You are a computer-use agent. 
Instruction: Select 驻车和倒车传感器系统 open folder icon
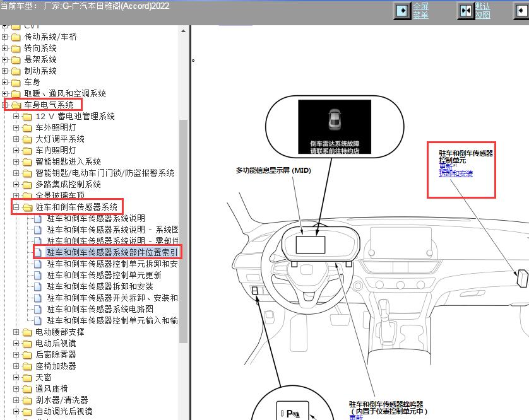(27, 207)
